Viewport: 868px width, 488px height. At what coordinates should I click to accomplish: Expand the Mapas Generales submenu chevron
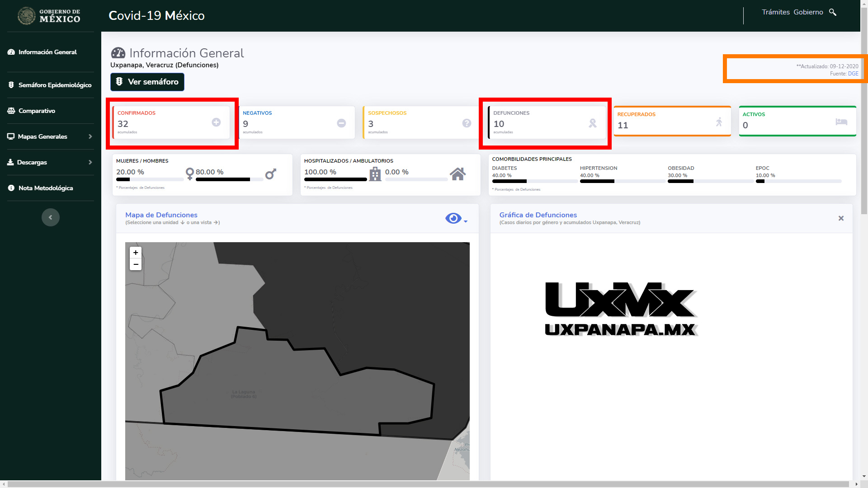[x=90, y=136]
